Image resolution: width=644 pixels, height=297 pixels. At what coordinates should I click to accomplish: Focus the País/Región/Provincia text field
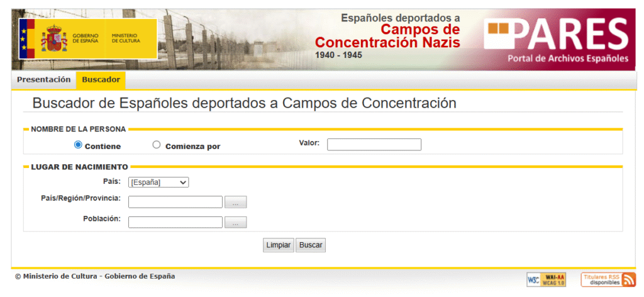[x=175, y=202]
